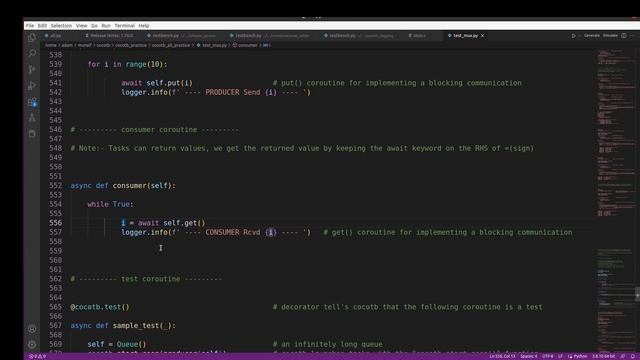Click 'while True:' code line
This screenshot has width=640, height=360.
110,204
